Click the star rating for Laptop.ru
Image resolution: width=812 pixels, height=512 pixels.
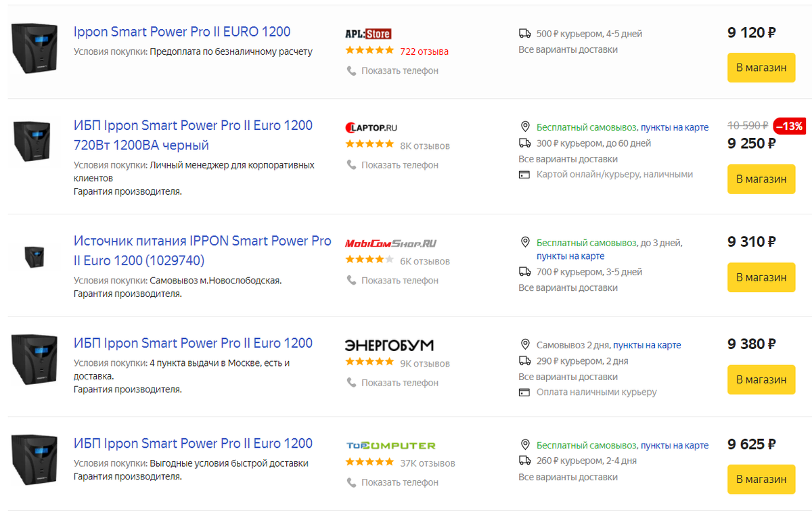click(x=369, y=144)
